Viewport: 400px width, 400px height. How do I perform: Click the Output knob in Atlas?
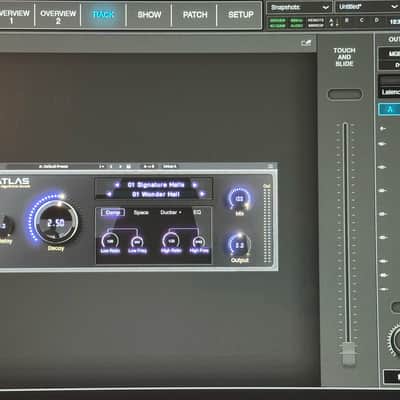(x=239, y=246)
